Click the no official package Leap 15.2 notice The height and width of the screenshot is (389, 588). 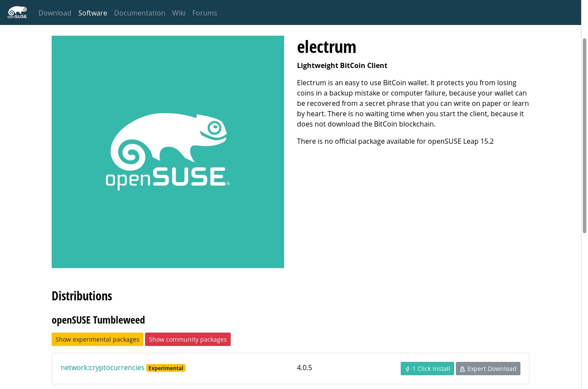pyautogui.click(x=395, y=141)
